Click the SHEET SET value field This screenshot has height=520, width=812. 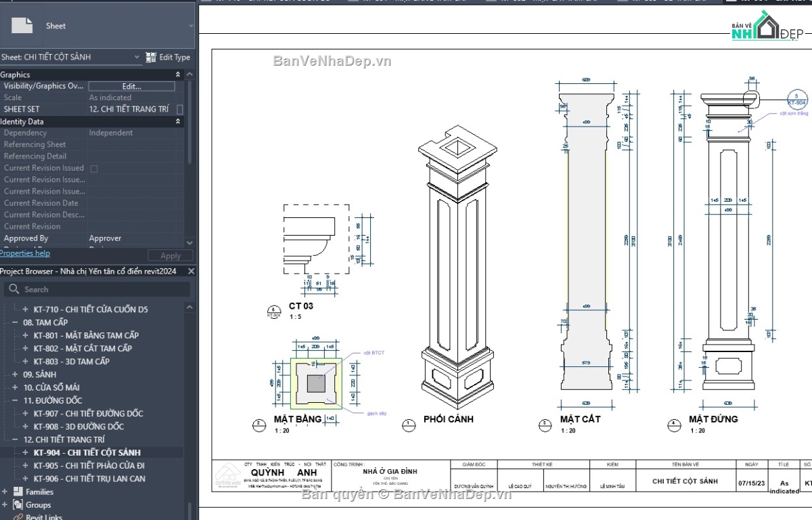131,109
